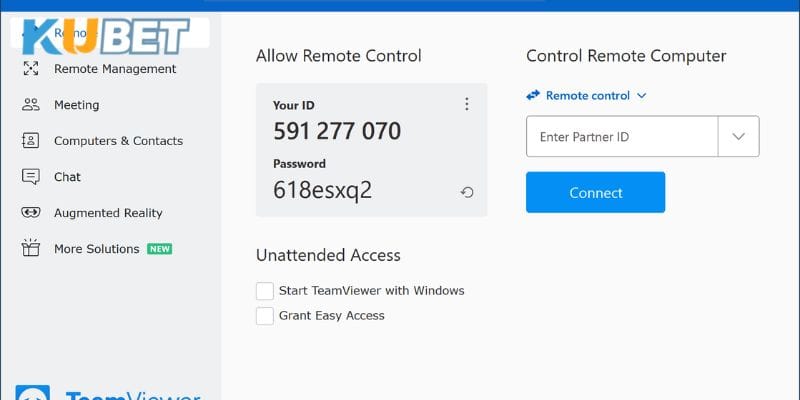Image resolution: width=800 pixels, height=400 pixels.
Task: Open the Partner ID history dropdown arrow
Action: click(x=739, y=137)
